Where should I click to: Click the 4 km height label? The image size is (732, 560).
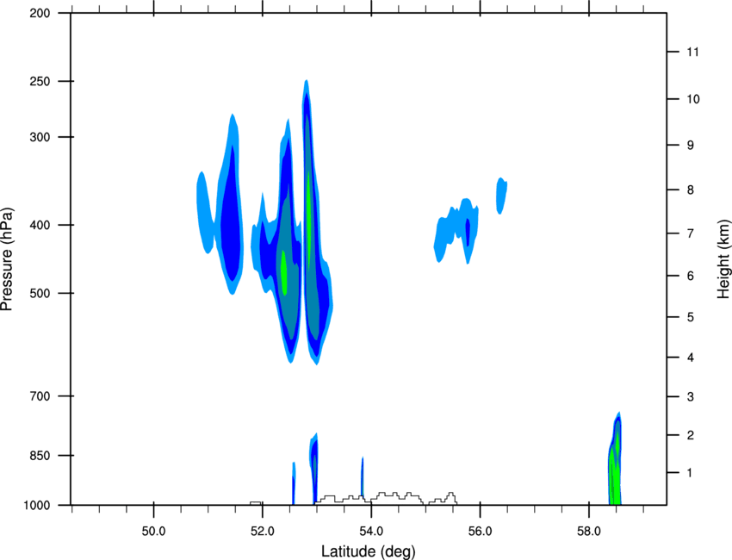pos(691,358)
